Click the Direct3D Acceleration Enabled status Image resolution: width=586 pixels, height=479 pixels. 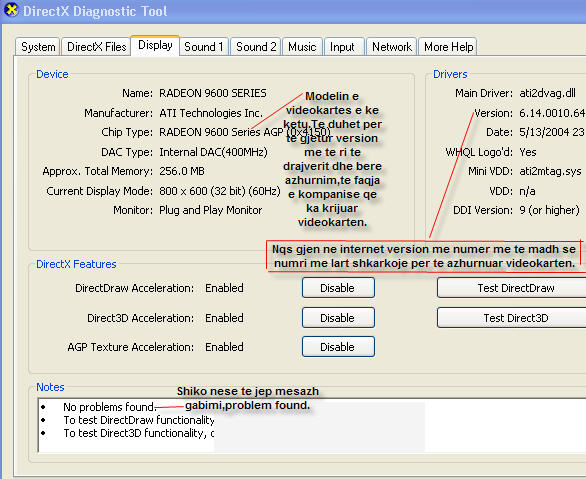coord(224,318)
